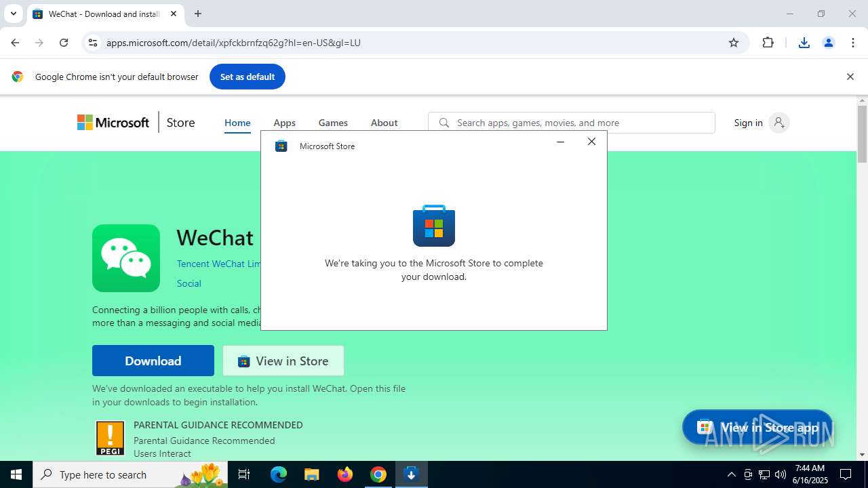868x488 pixels.
Task: Select the Home navigation tab
Action: [x=237, y=123]
